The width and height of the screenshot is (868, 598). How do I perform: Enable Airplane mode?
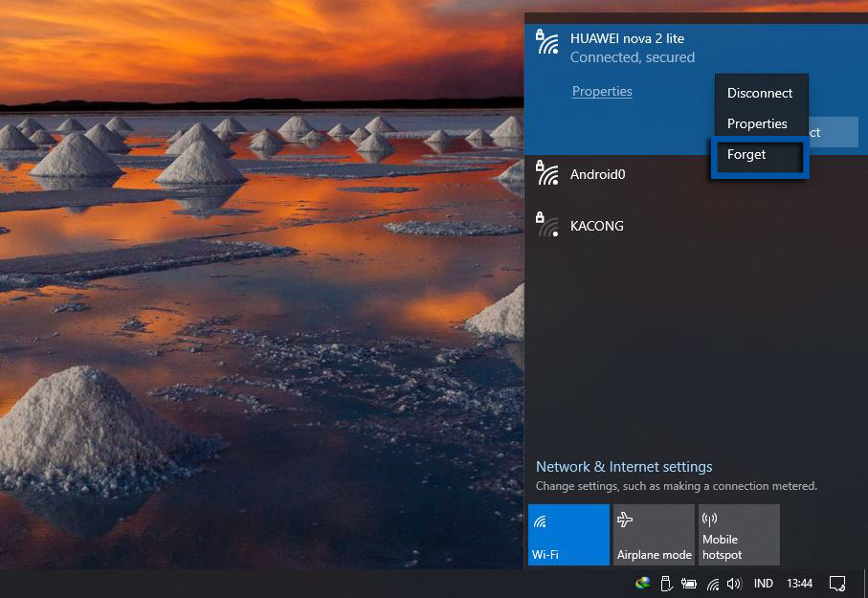[x=654, y=534]
